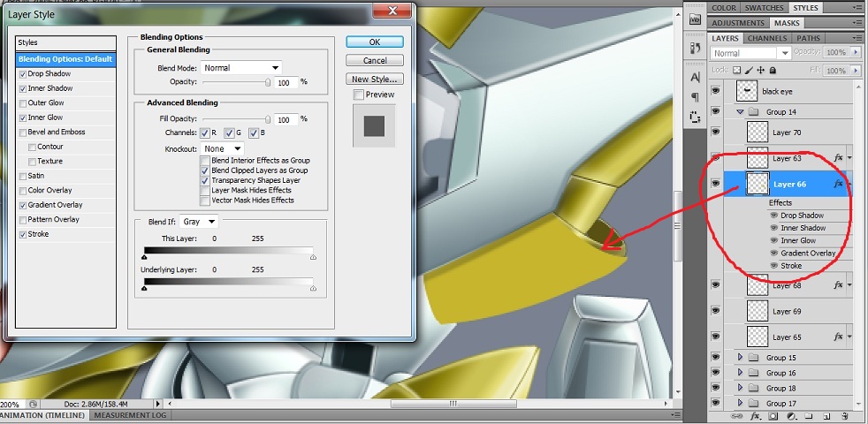
Task: Open the Color tab
Action: coord(724,8)
